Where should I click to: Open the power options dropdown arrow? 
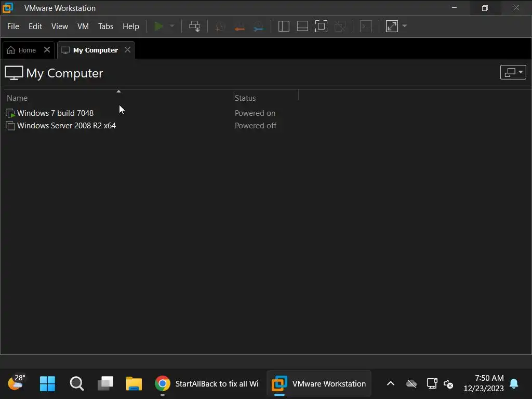coord(172,26)
